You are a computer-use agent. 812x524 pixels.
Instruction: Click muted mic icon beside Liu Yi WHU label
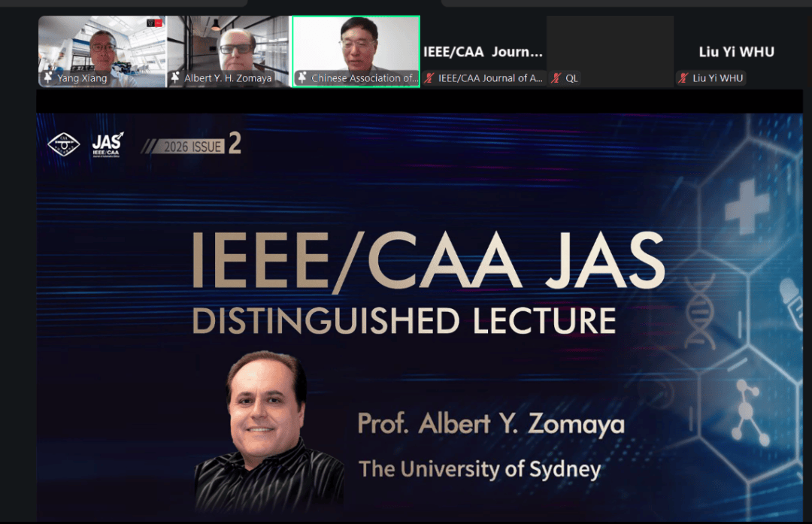(x=683, y=78)
